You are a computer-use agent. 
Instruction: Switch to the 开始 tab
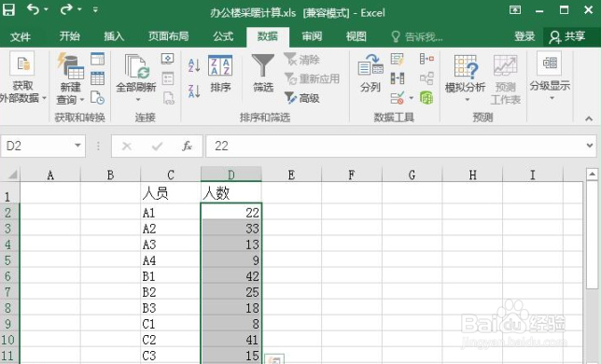[x=69, y=36]
